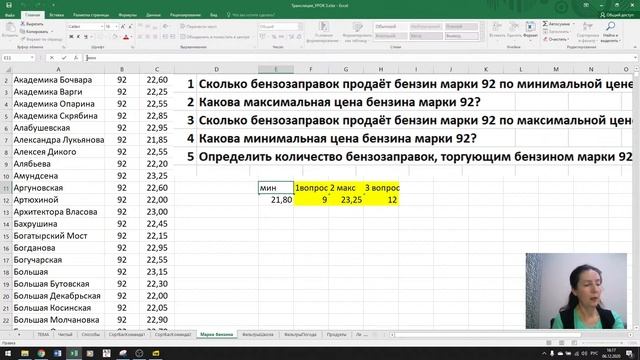Toggle italic formatting К
This screenshot has width=640, height=360.
pos(78,37)
